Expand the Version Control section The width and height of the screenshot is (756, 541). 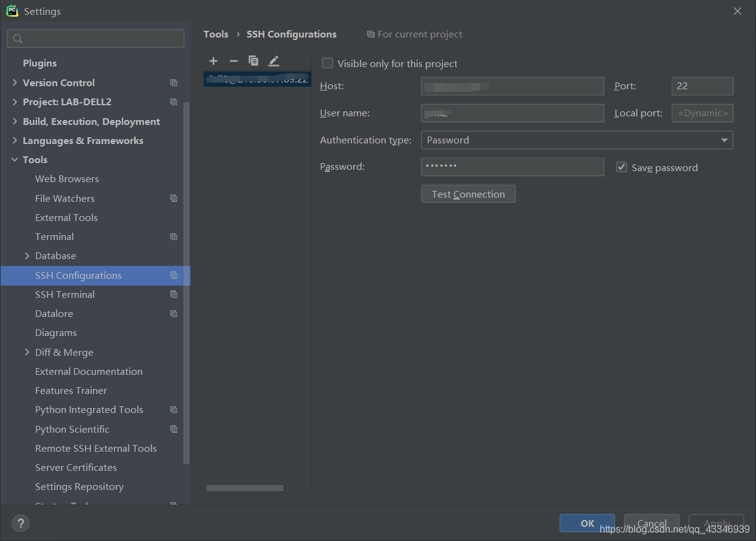click(x=15, y=82)
